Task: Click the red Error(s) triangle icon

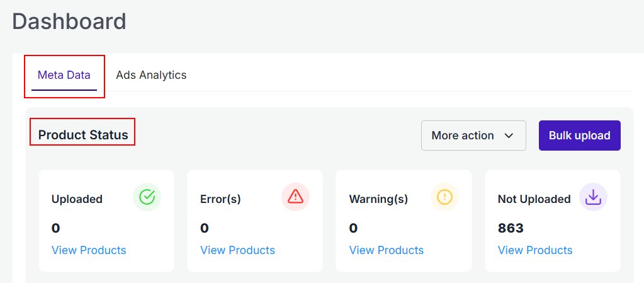Action: click(295, 197)
